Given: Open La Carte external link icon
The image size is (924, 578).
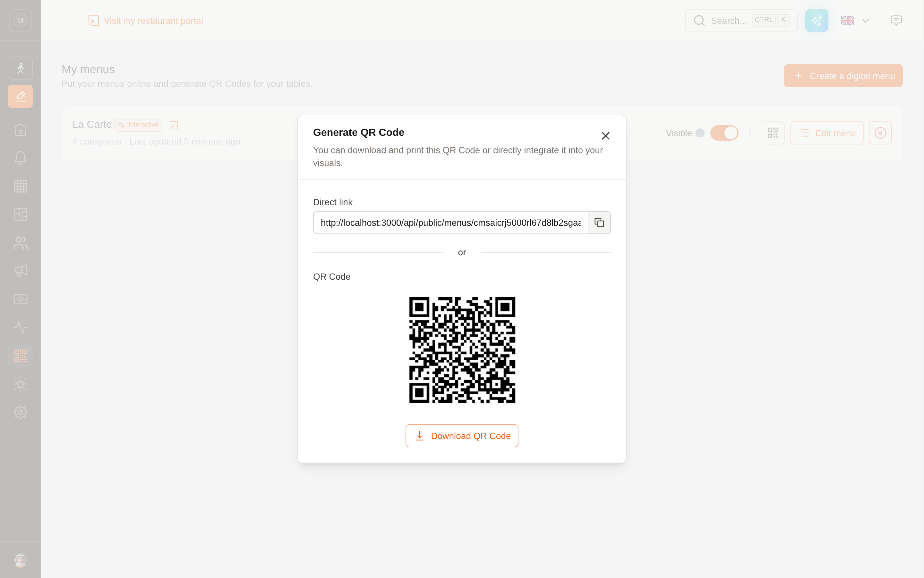Looking at the screenshot, I should click(x=174, y=125).
